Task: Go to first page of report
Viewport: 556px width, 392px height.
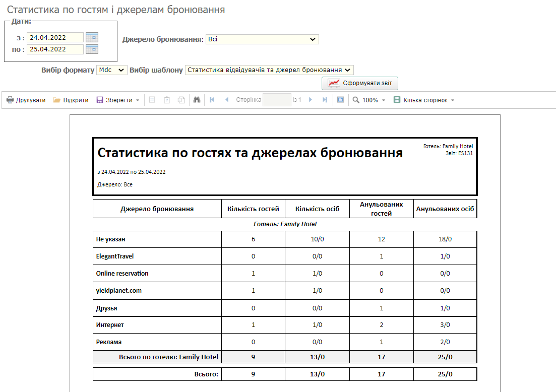Action: point(212,100)
